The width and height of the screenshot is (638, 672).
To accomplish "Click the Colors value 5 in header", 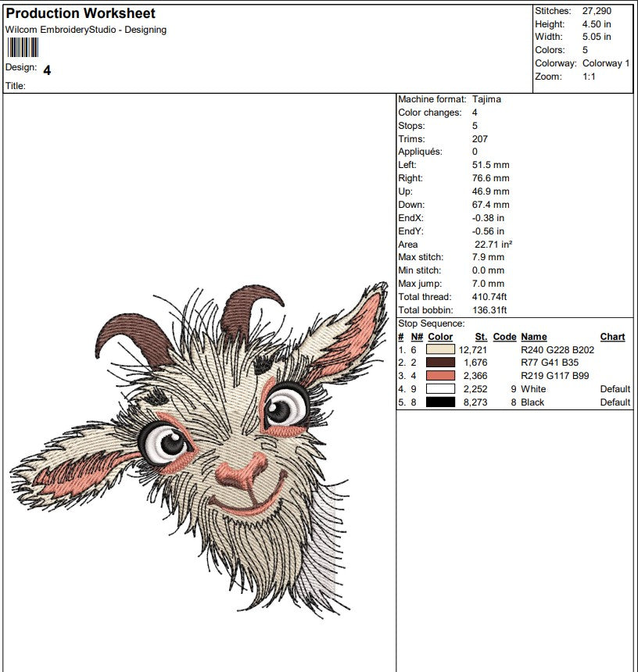I will 585,50.
